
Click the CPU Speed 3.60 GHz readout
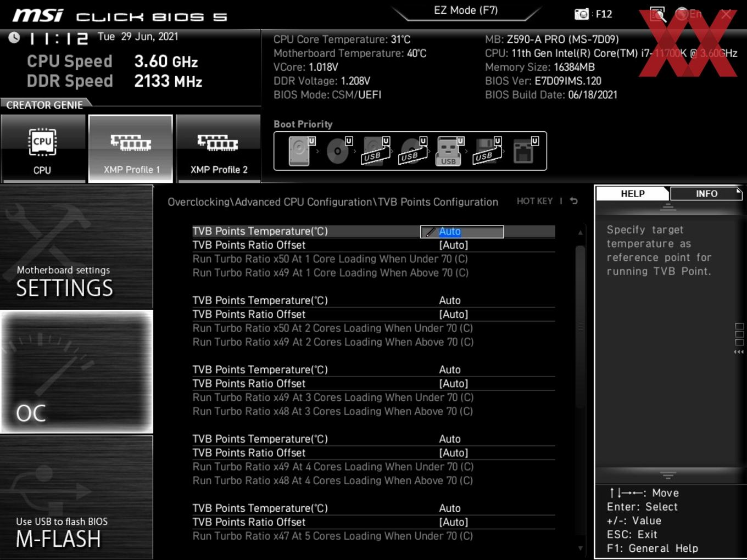(113, 61)
